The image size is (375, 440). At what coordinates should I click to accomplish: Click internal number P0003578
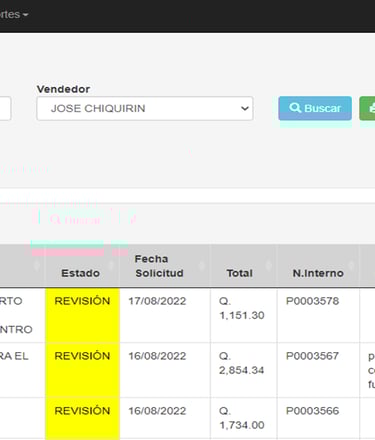click(x=312, y=301)
